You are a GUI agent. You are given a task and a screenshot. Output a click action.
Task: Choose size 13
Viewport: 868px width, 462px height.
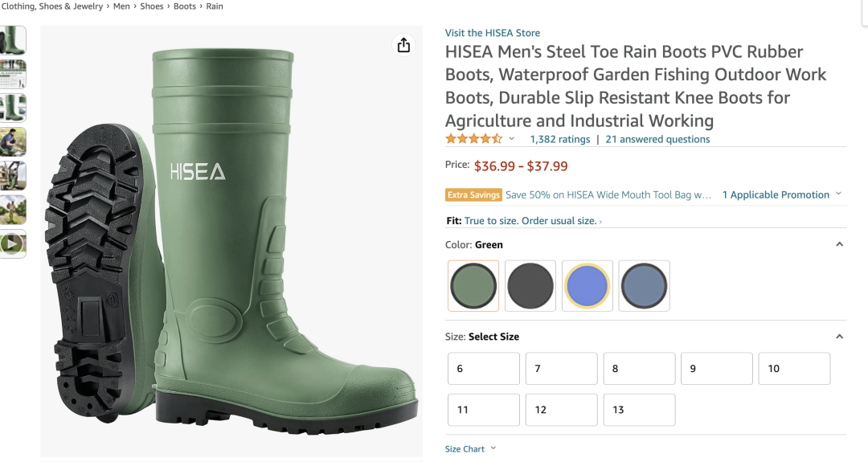640,410
